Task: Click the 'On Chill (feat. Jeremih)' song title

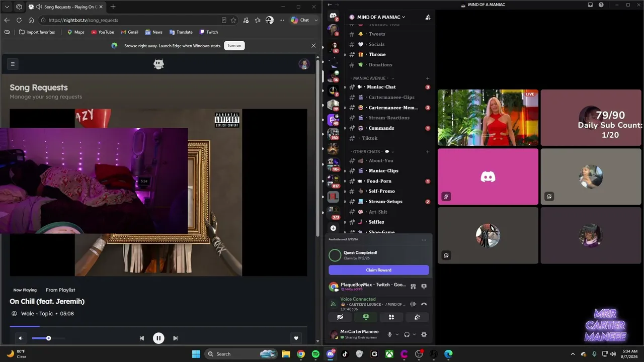Action: [x=47, y=301]
